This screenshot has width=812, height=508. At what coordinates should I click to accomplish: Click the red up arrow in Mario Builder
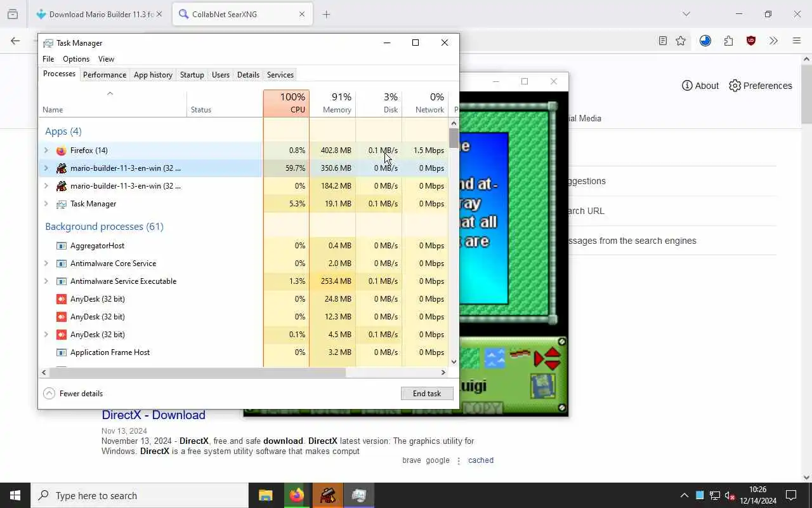(x=553, y=352)
